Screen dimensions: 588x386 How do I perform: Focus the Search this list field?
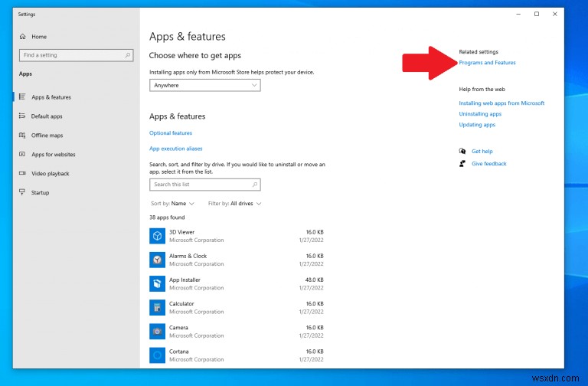click(204, 185)
